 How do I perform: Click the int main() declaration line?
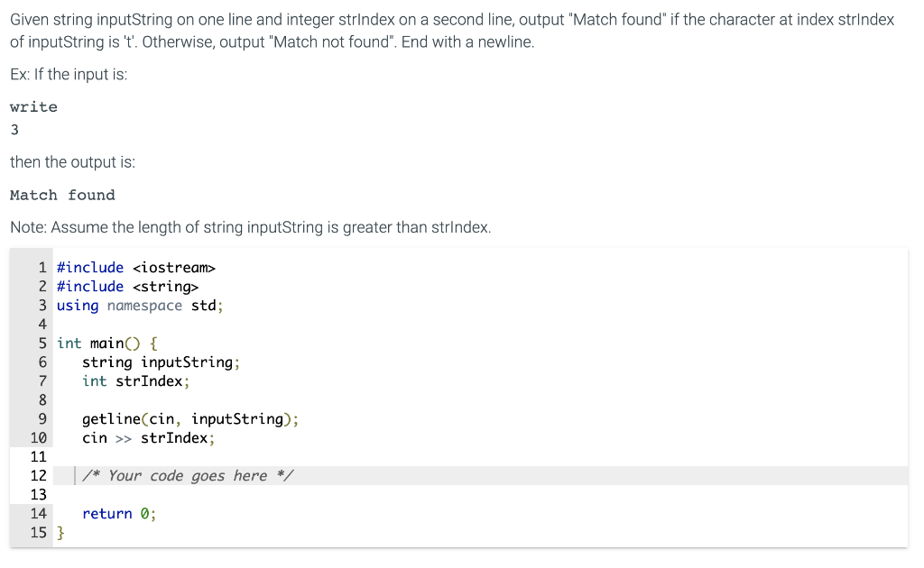(x=107, y=344)
